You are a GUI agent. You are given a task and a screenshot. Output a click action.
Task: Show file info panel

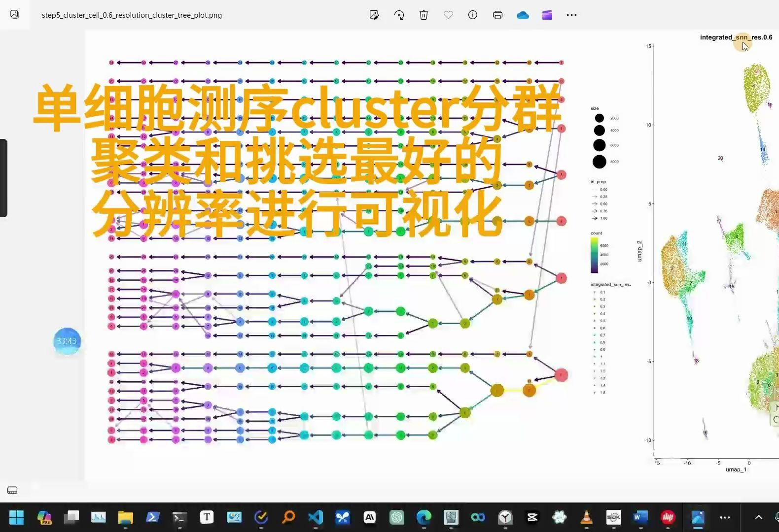[473, 15]
